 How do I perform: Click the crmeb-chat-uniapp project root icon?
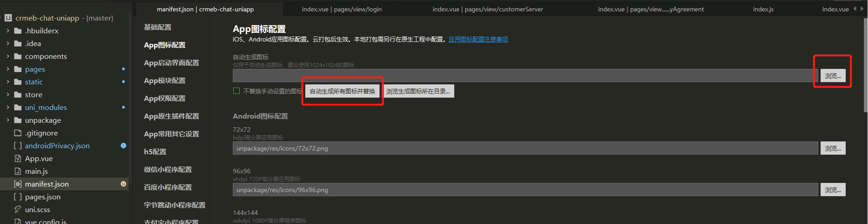pyautogui.click(x=8, y=18)
